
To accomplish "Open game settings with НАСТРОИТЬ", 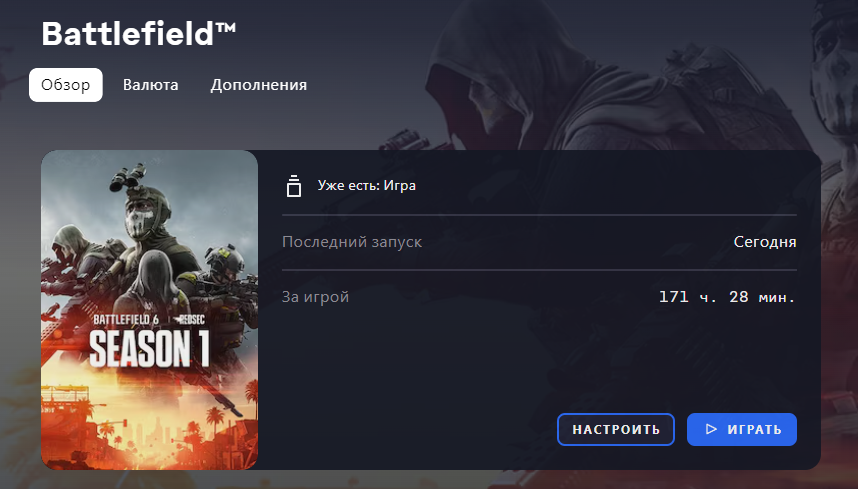I will coord(616,429).
